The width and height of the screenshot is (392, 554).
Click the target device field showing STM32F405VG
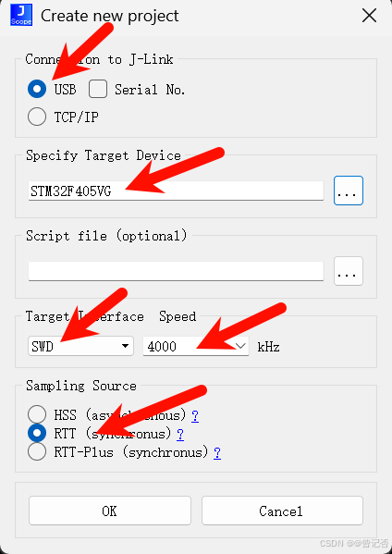pos(176,191)
